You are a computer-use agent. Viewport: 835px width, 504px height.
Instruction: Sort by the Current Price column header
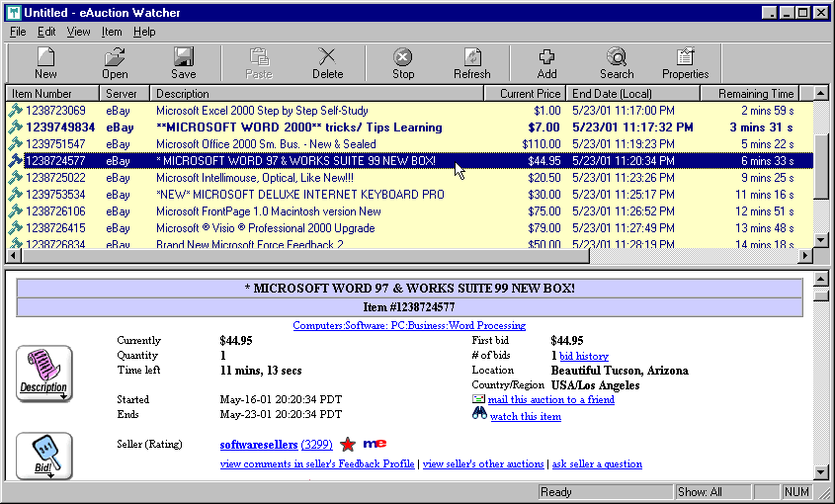526,94
